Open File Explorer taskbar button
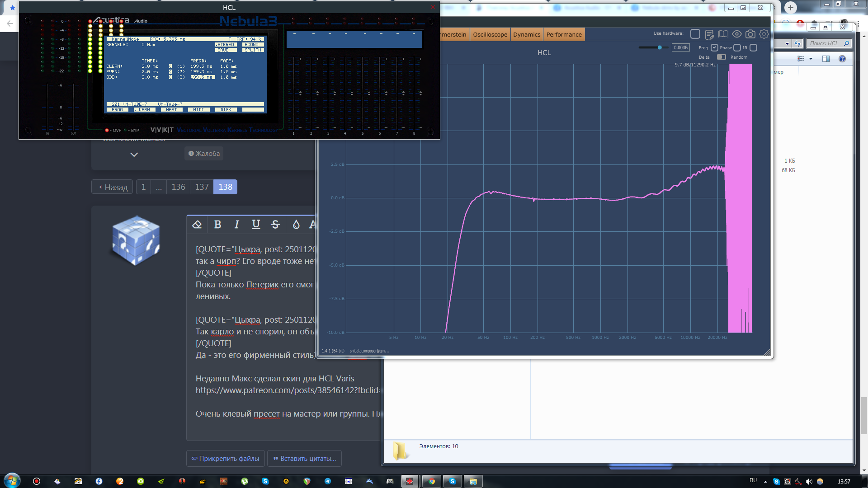The image size is (868, 488). pyautogui.click(x=473, y=481)
